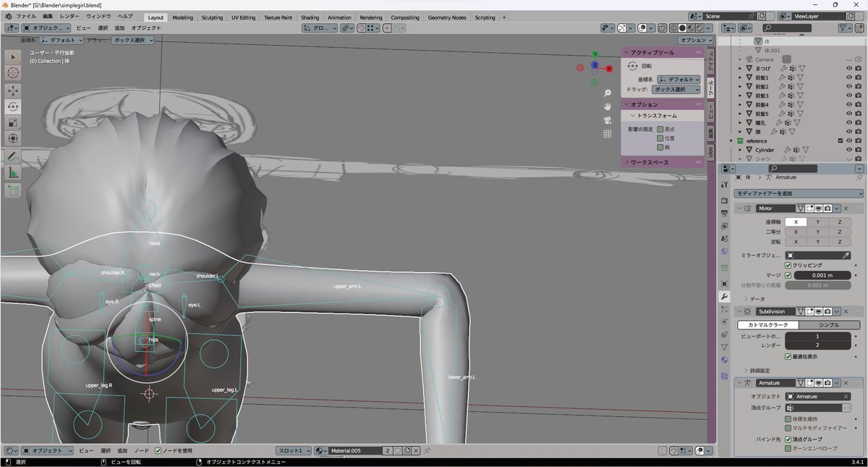868x467 pixels.
Task: Enable the Clipping checkbox in Mirror
Action: [x=788, y=266]
